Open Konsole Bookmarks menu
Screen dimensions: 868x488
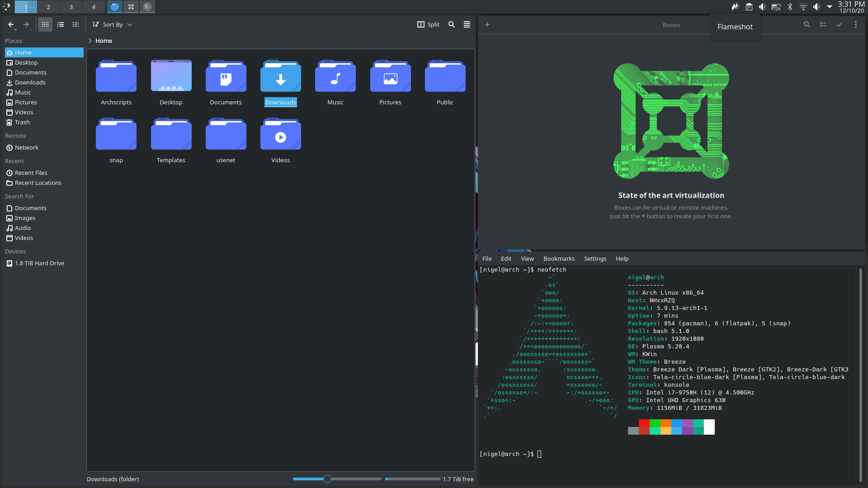pos(559,258)
